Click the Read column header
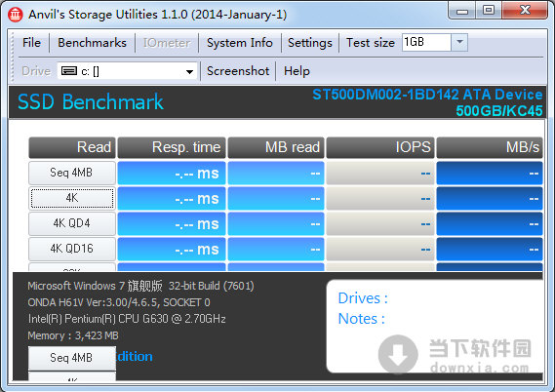The image size is (555, 392). tap(72, 147)
